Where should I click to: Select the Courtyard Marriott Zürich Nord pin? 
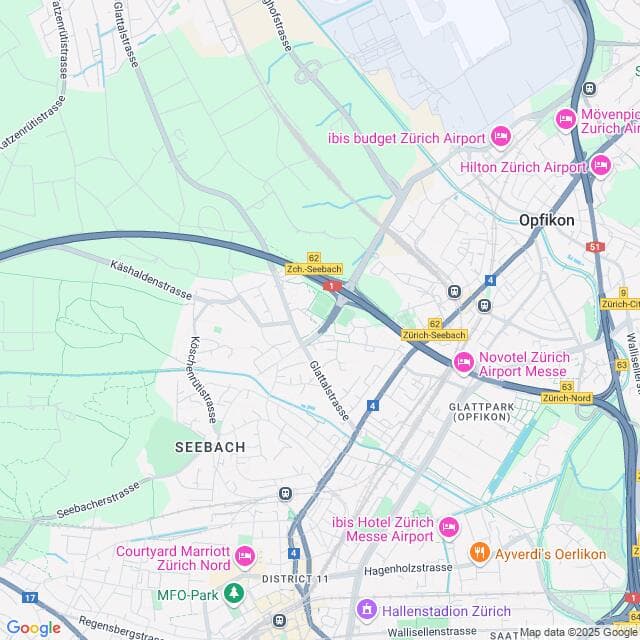[x=244, y=557]
